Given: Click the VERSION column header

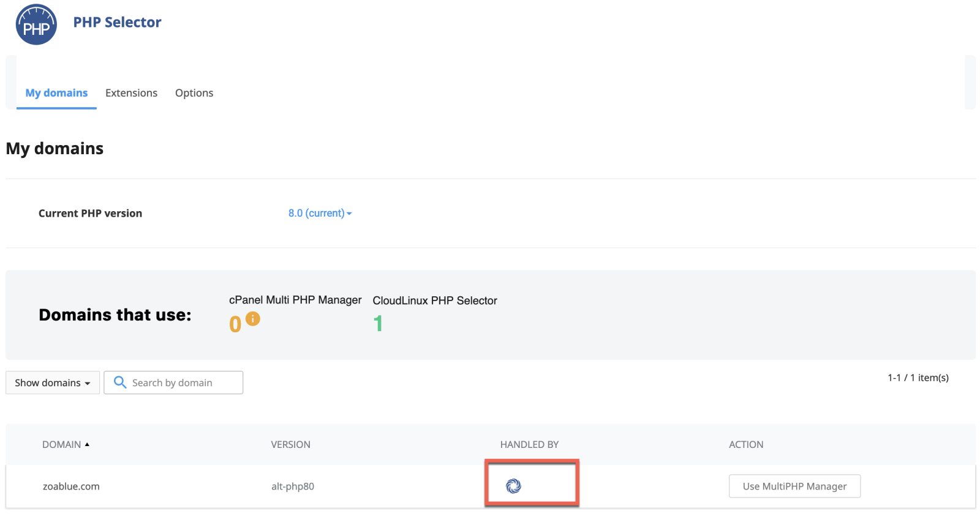Looking at the screenshot, I should tap(290, 445).
